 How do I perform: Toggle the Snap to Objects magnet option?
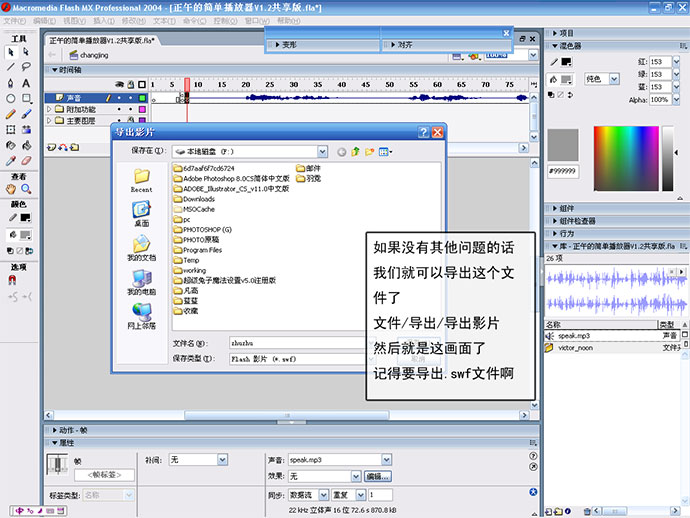point(12,280)
